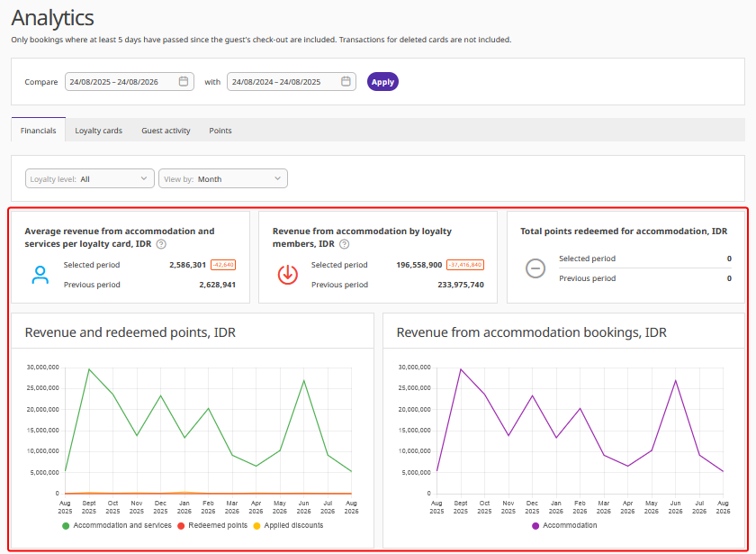Switch to the Guest activity tab
The image size is (756, 554).
coord(166,131)
